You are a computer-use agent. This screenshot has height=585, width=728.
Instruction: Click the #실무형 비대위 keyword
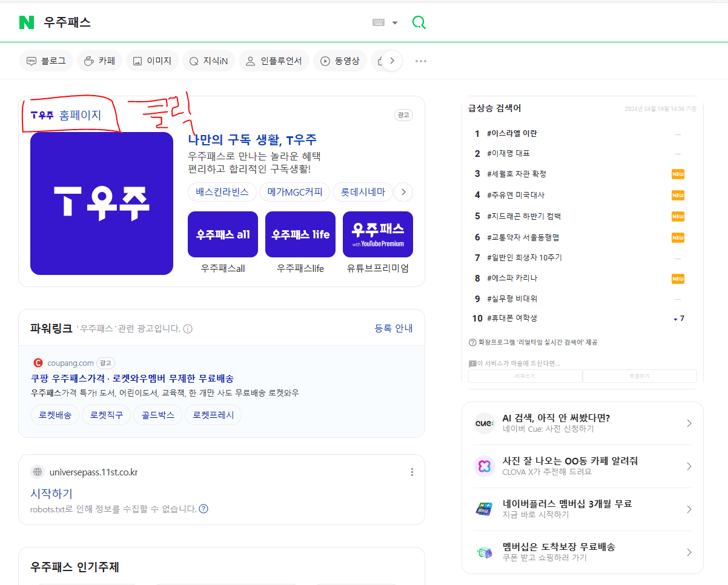[512, 299]
